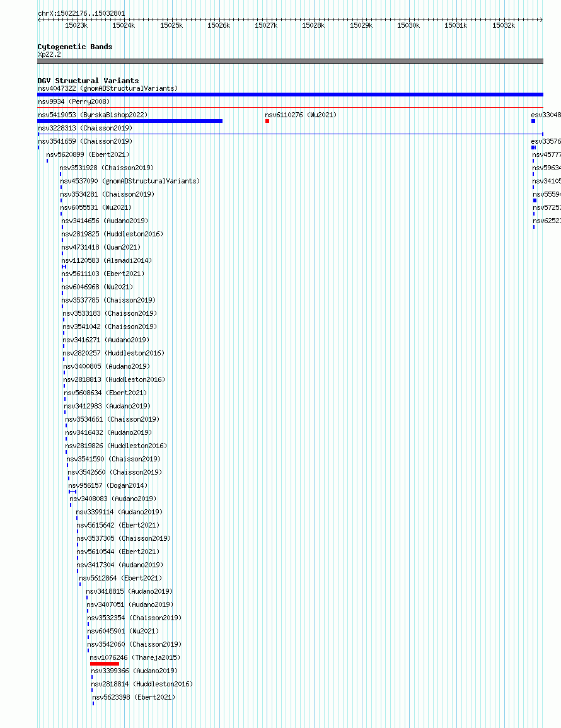561x728 pixels.
Task: Select nsv3418815 (Audano2019) entry
Action: (130, 591)
